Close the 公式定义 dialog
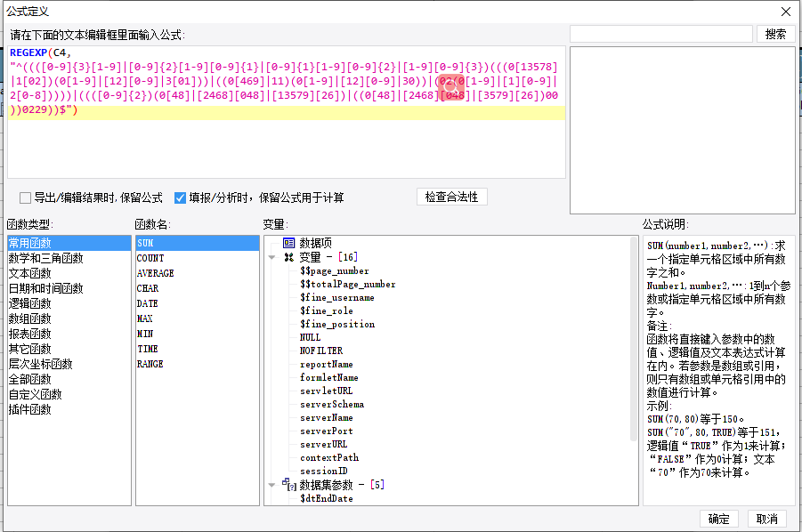 point(786,12)
